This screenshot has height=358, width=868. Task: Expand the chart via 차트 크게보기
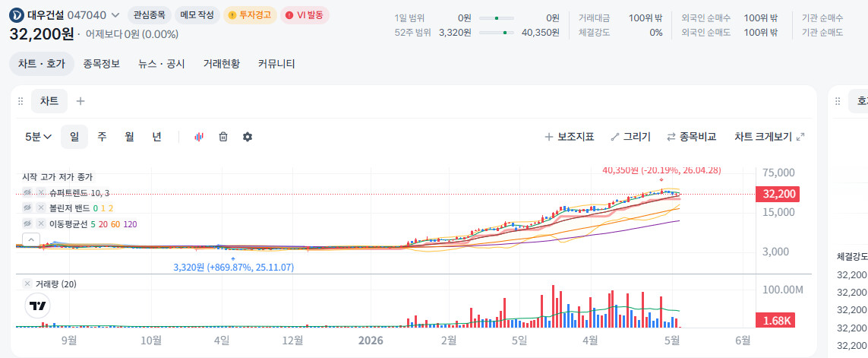pos(769,137)
